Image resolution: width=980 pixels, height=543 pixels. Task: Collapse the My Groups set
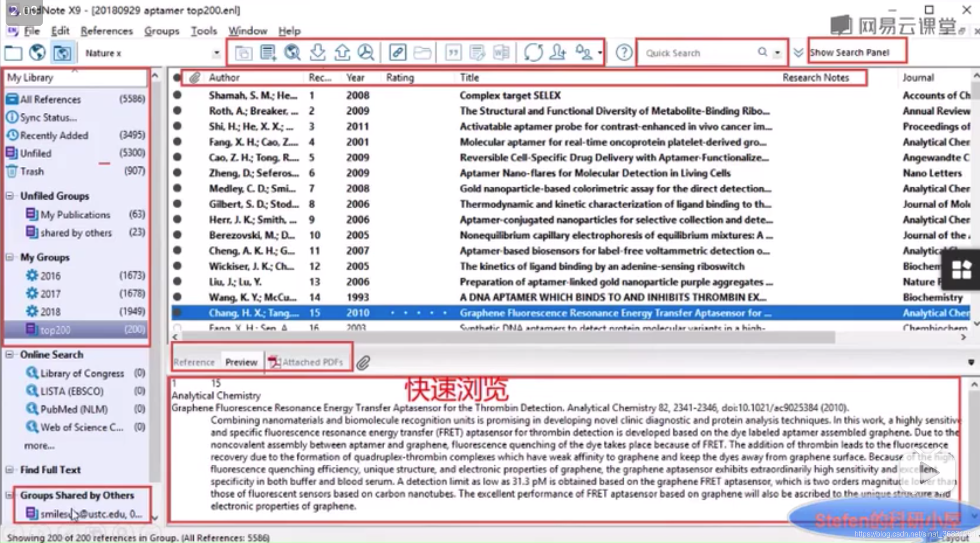click(10, 257)
